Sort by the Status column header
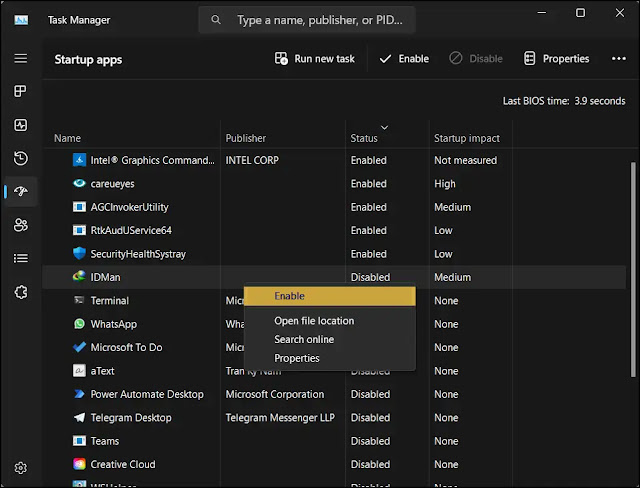Image resolution: width=640 pixels, height=488 pixels. (364, 138)
